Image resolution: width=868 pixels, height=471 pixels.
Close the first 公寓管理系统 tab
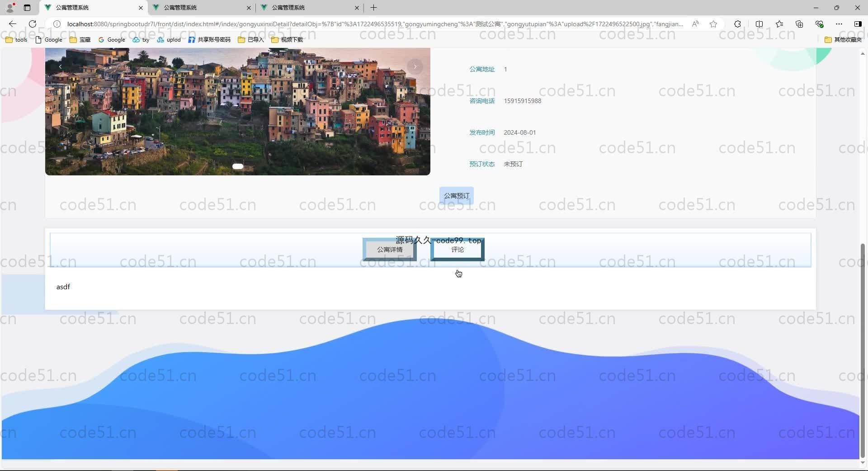click(141, 8)
